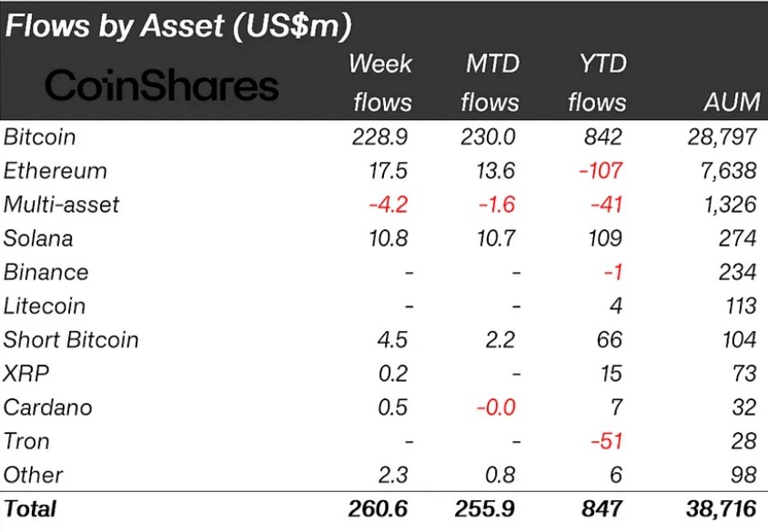Select the Bitcoin row label

click(40, 137)
